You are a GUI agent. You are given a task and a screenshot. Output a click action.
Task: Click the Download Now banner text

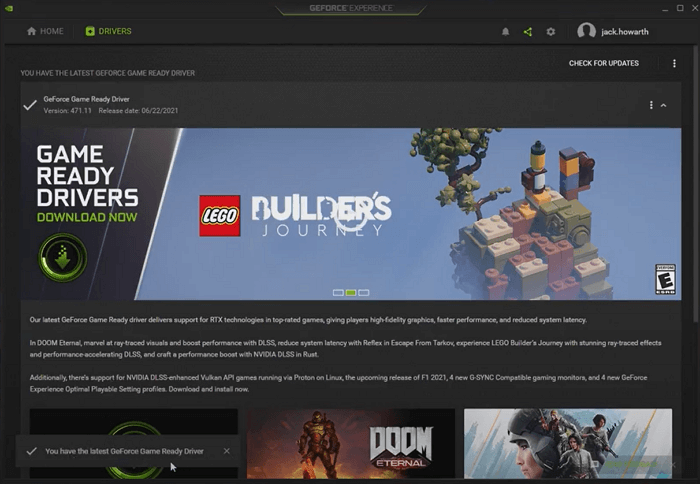(87, 217)
